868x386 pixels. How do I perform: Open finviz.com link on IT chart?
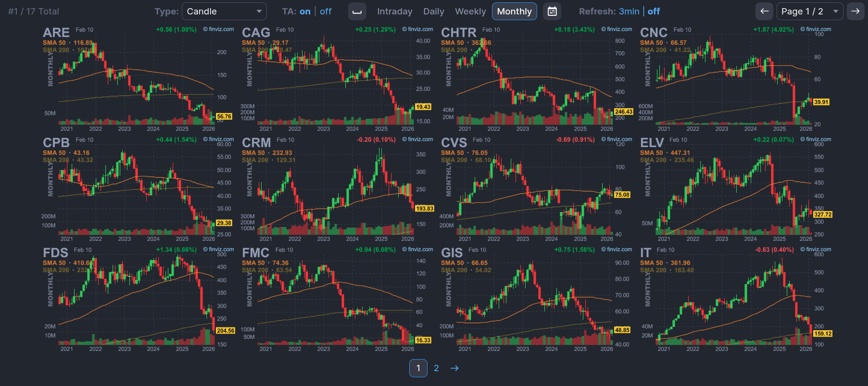pos(816,249)
